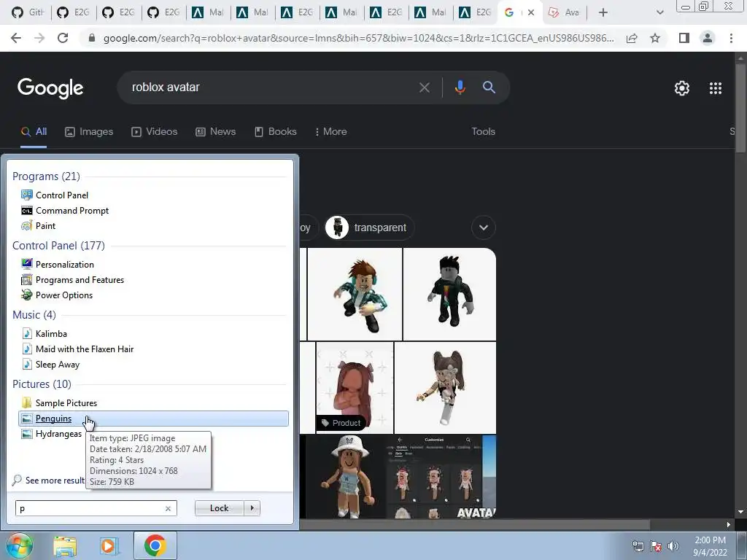Switch to the Videos tab
Screen dimensions: 747x560
(155, 132)
